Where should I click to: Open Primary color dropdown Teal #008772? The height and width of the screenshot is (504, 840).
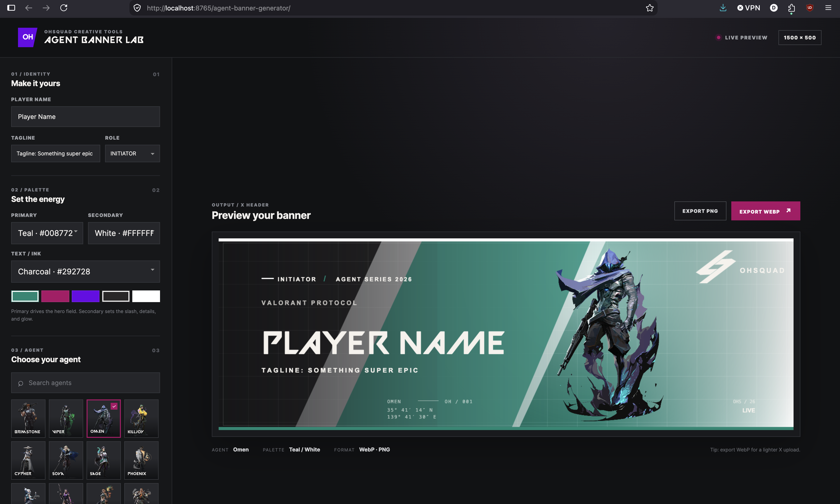(47, 233)
